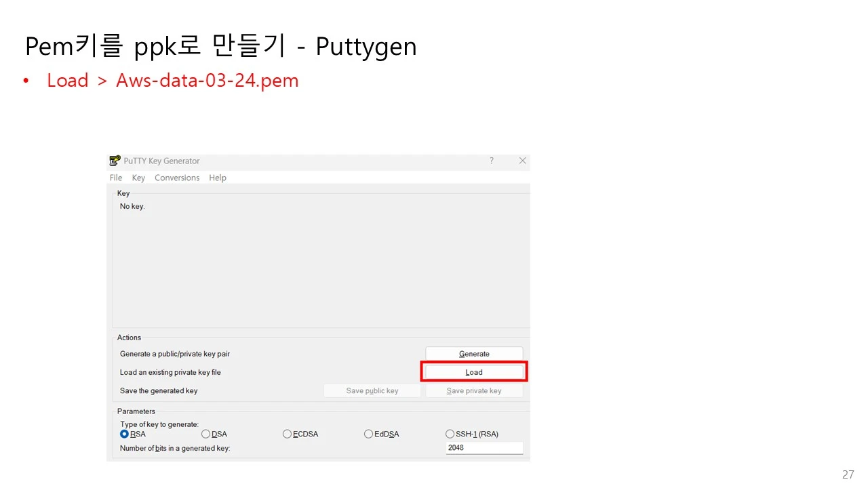Open the File menu
868x488 pixels.
(x=115, y=178)
